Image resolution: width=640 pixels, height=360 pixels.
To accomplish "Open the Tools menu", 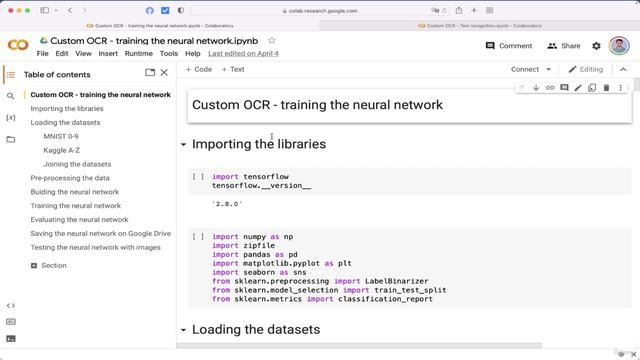I will tap(169, 53).
